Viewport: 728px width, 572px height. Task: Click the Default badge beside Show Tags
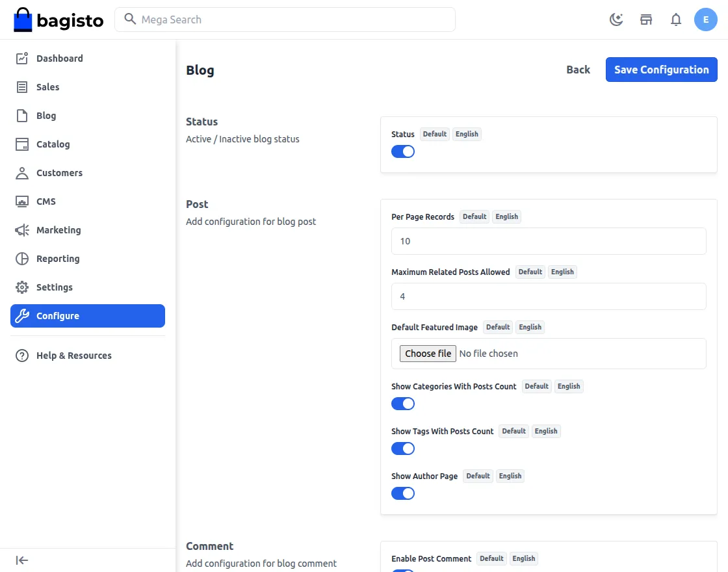click(x=513, y=431)
